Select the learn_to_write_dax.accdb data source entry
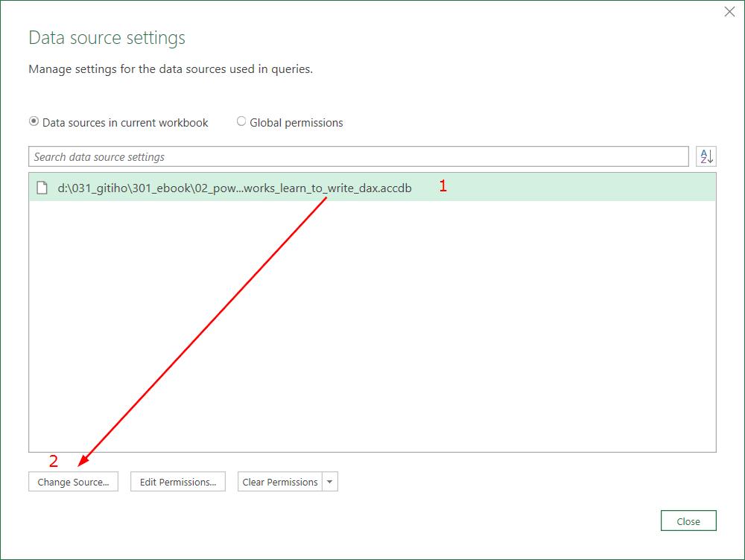745x560 pixels. 234,188
